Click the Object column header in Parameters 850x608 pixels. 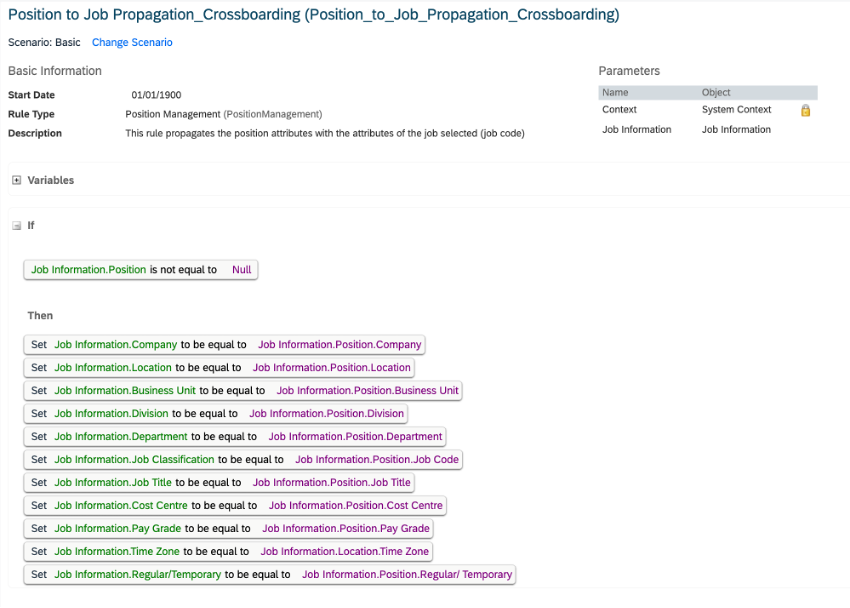click(x=716, y=93)
